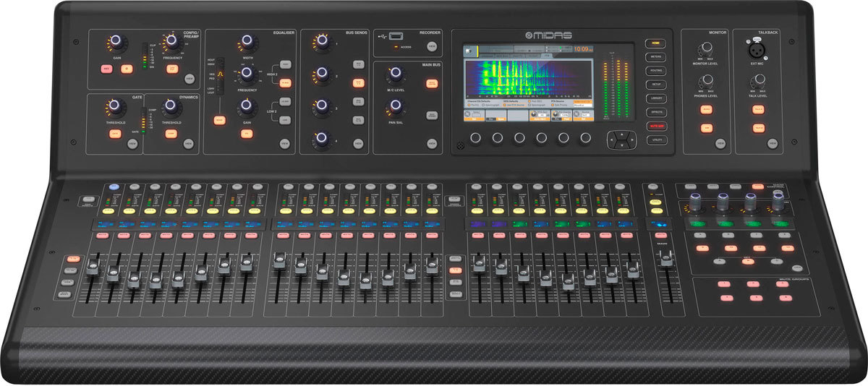Screen dimensions: 868x386
Task: Toggle the COMP button in the Dynamics section
Action: coord(171,134)
